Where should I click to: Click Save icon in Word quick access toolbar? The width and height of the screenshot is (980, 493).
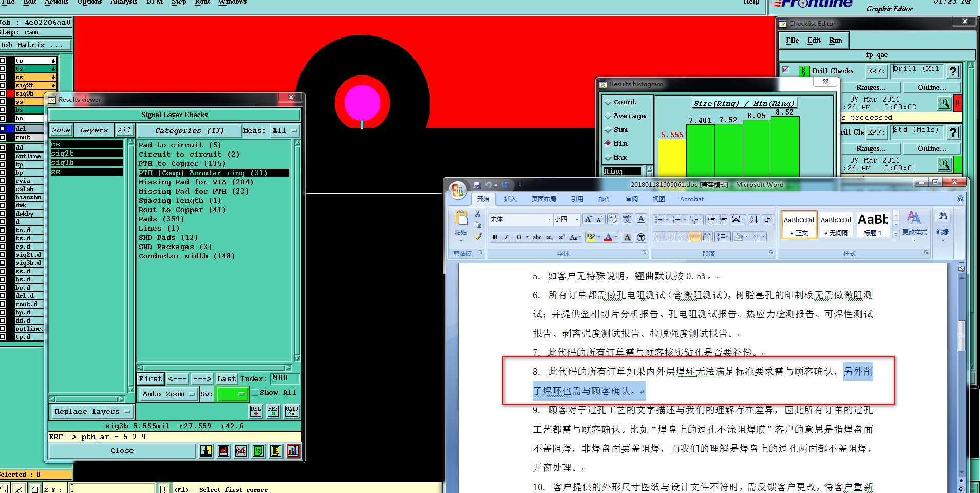click(x=477, y=185)
